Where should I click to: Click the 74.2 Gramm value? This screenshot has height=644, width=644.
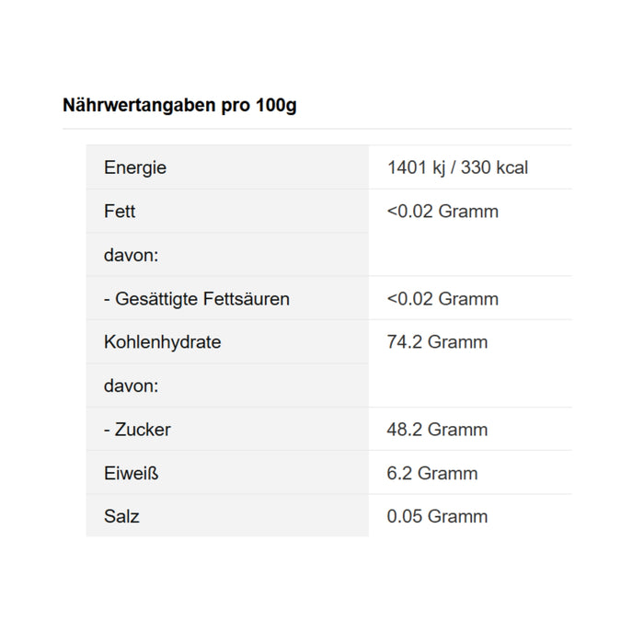click(437, 342)
